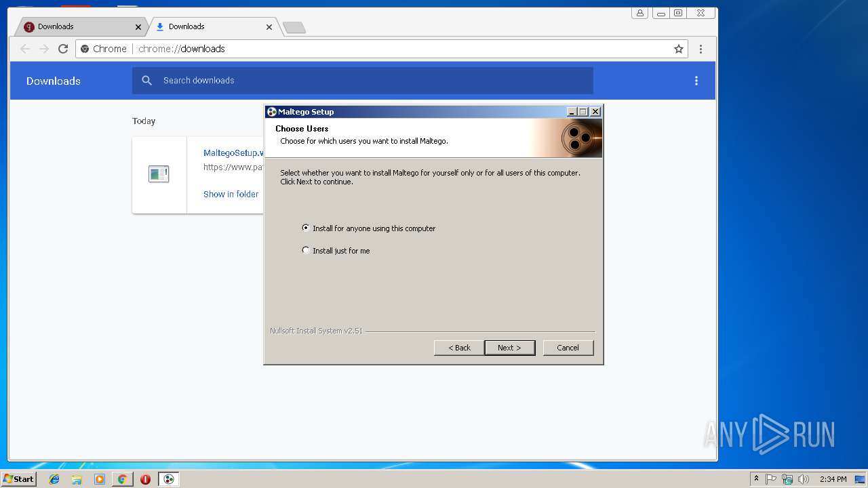Open Windows Explorer folder from taskbar
Image resolution: width=868 pixels, height=488 pixels.
(x=77, y=479)
